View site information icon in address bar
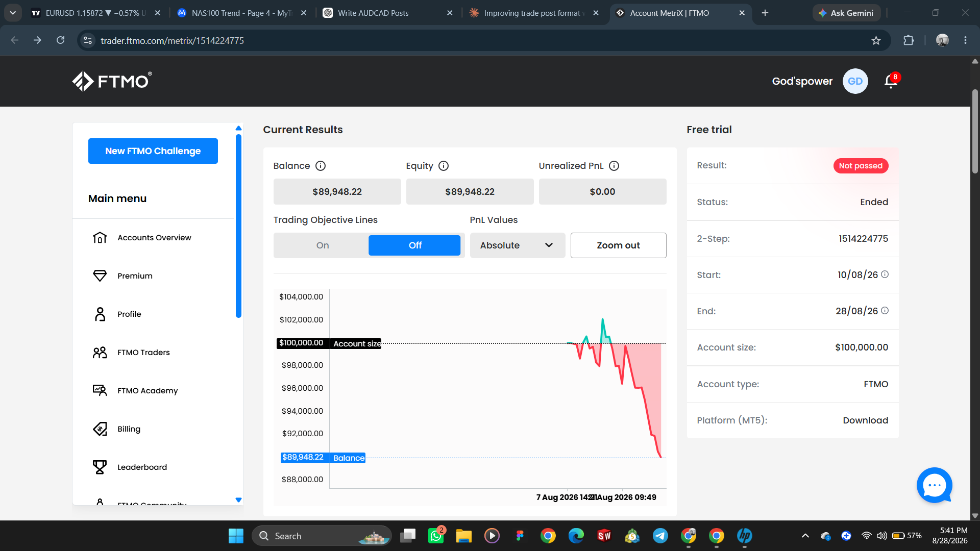Image resolution: width=980 pixels, height=551 pixels. point(88,40)
